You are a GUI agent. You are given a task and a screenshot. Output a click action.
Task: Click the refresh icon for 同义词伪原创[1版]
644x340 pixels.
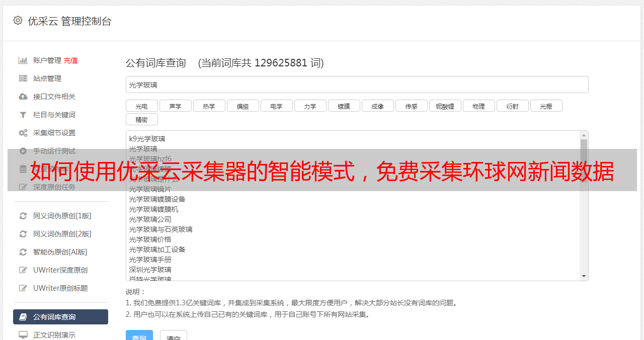point(23,216)
